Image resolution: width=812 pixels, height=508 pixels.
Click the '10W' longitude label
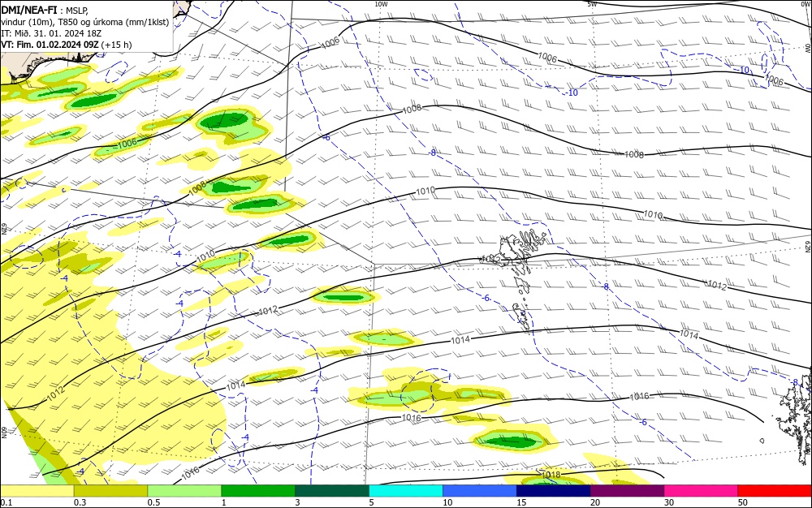pyautogui.click(x=381, y=4)
